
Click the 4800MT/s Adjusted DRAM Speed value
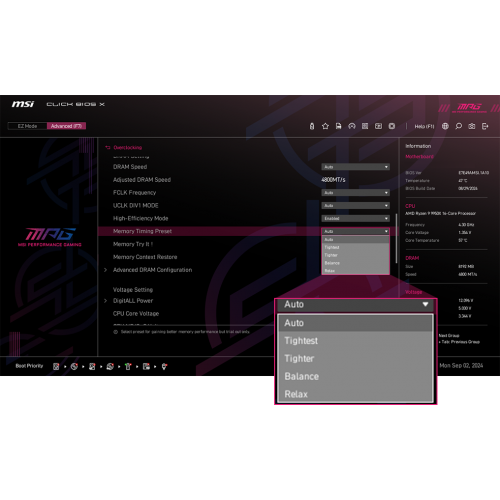(x=333, y=180)
